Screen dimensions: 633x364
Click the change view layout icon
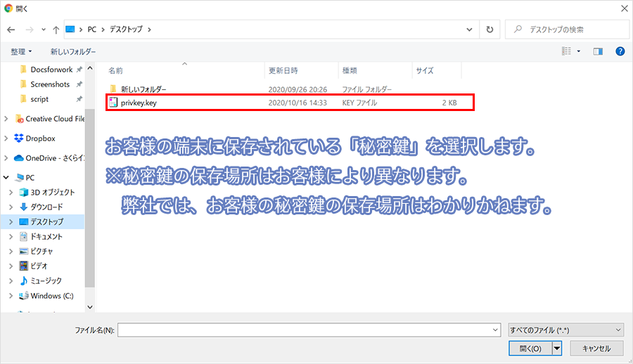[x=566, y=51]
